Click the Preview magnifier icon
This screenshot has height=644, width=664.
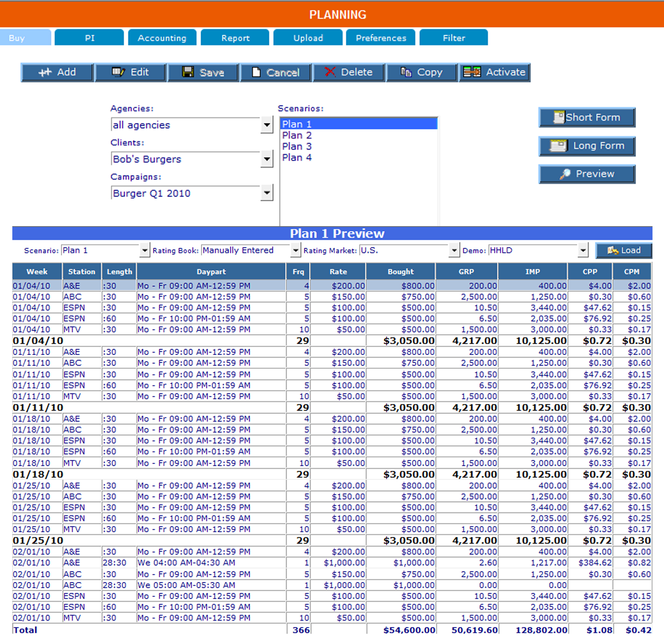(565, 174)
